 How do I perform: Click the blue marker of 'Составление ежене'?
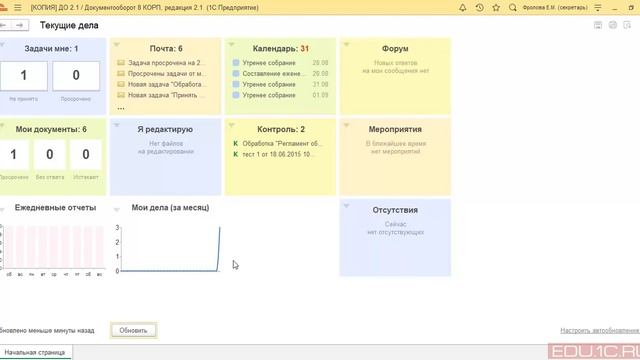[236, 73]
